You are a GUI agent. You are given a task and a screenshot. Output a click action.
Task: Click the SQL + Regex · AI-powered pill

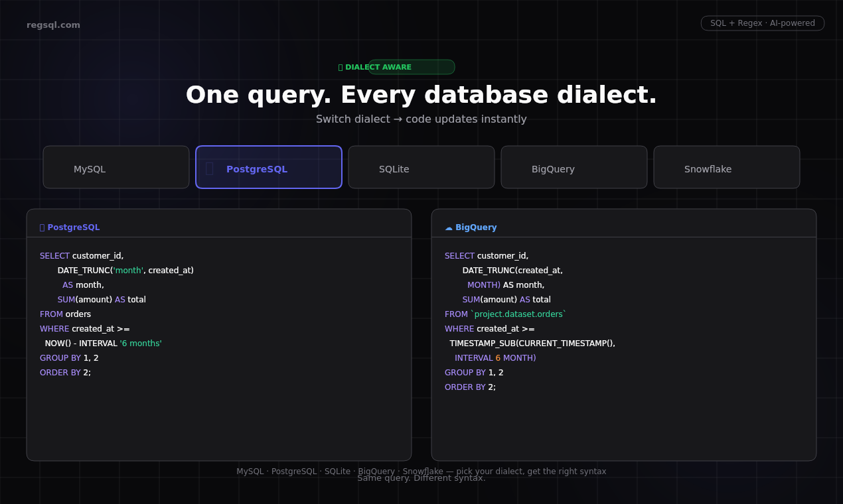click(x=762, y=23)
